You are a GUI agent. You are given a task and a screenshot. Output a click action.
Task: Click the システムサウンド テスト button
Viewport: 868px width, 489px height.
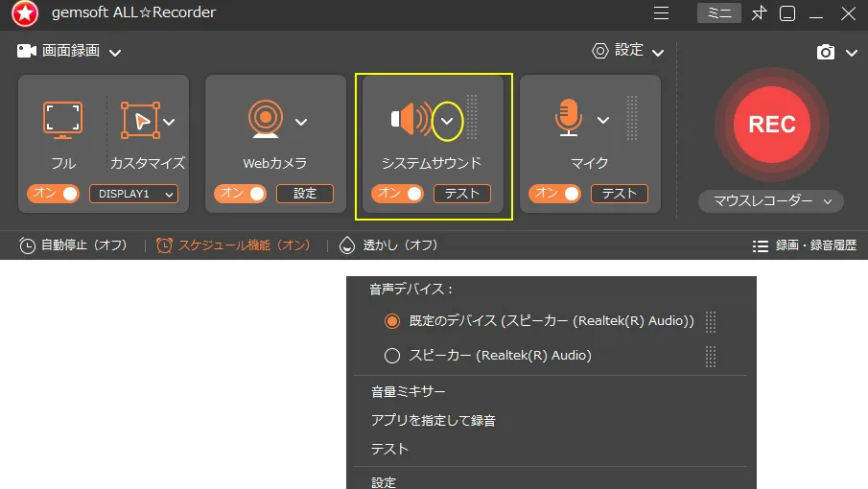point(462,194)
